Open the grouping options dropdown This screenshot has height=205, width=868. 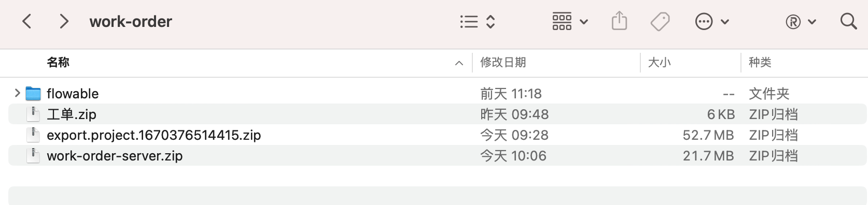pyautogui.click(x=570, y=22)
